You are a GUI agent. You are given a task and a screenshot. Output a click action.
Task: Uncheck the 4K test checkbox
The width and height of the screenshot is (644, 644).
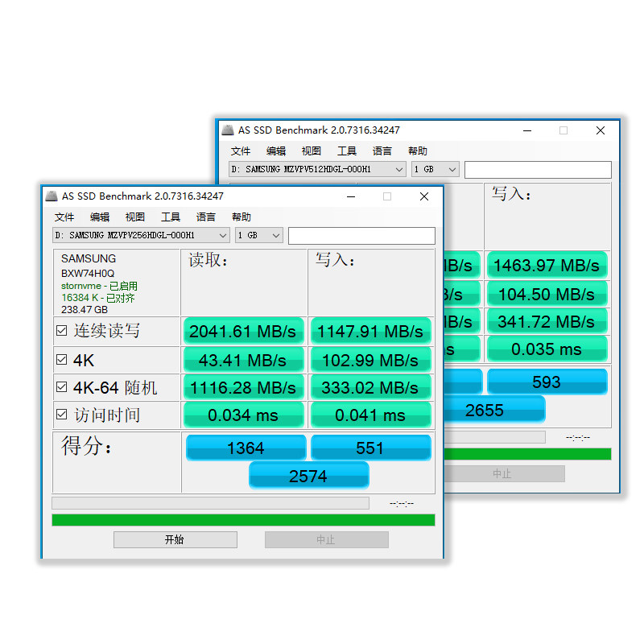click(x=62, y=360)
